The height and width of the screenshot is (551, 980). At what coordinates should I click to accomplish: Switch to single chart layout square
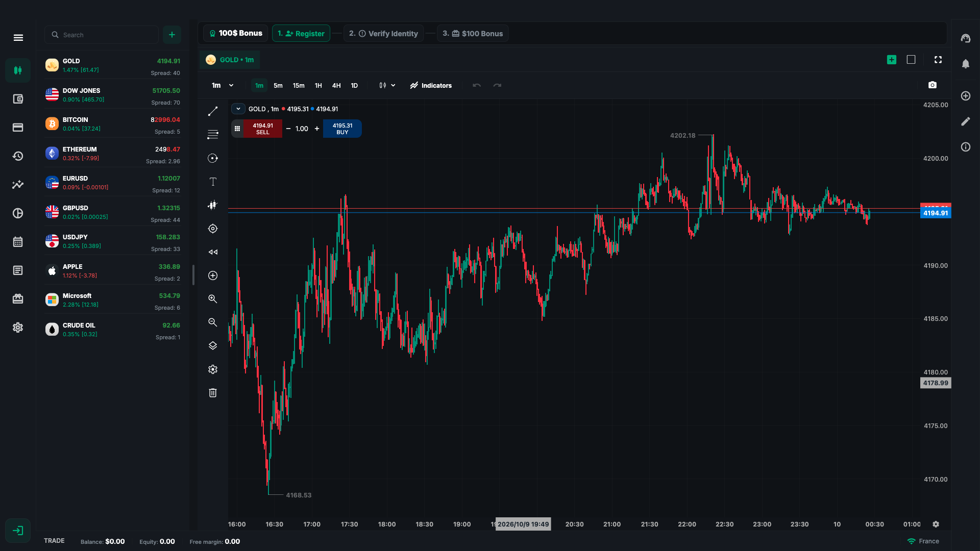[911, 60]
